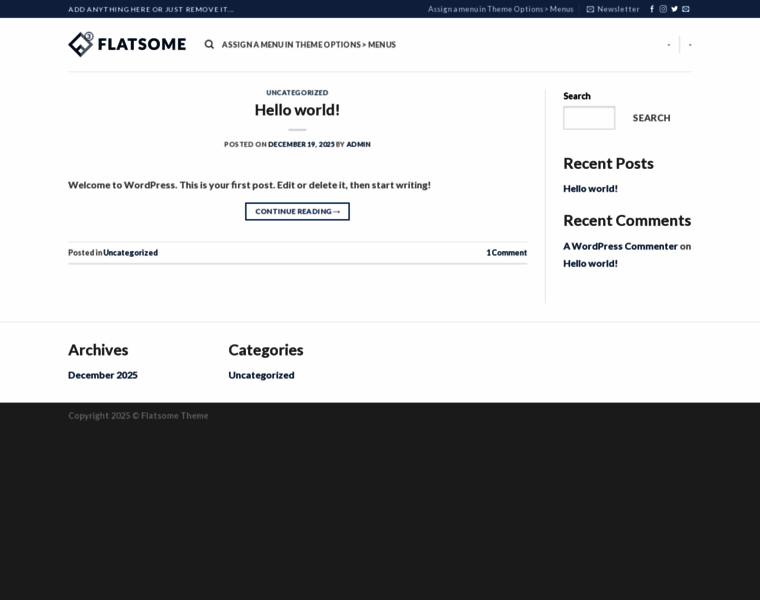This screenshot has height=600, width=760.
Task: Open the header search magnifier icon
Action: [209, 44]
